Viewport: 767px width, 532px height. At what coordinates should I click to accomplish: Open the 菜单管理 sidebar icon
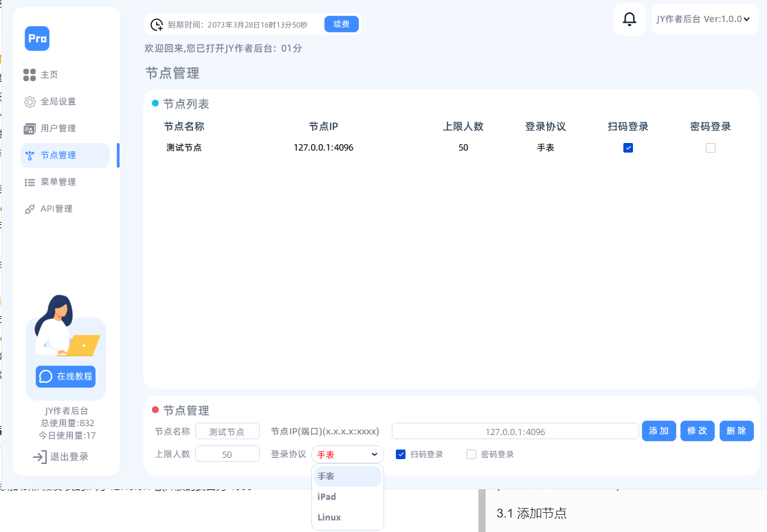pos(29,182)
